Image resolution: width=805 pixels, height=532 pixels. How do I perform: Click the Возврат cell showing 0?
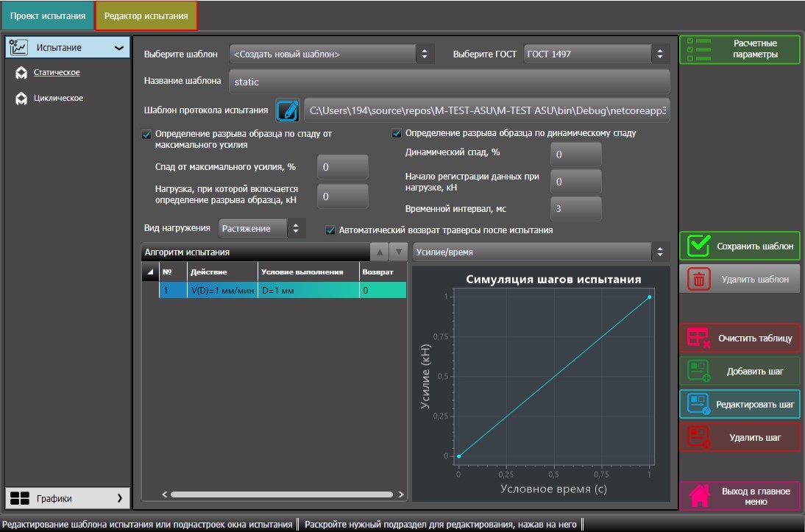(383, 290)
